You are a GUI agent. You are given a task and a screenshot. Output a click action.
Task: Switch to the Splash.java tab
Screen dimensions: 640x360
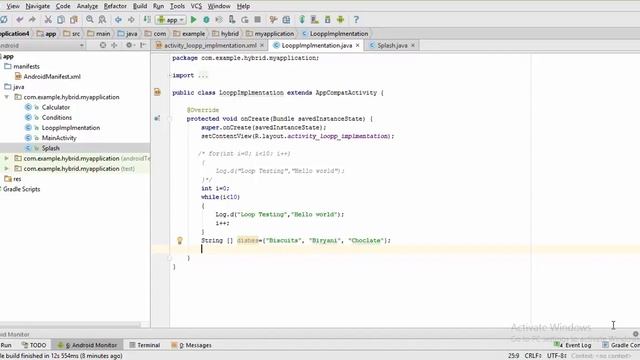click(392, 45)
